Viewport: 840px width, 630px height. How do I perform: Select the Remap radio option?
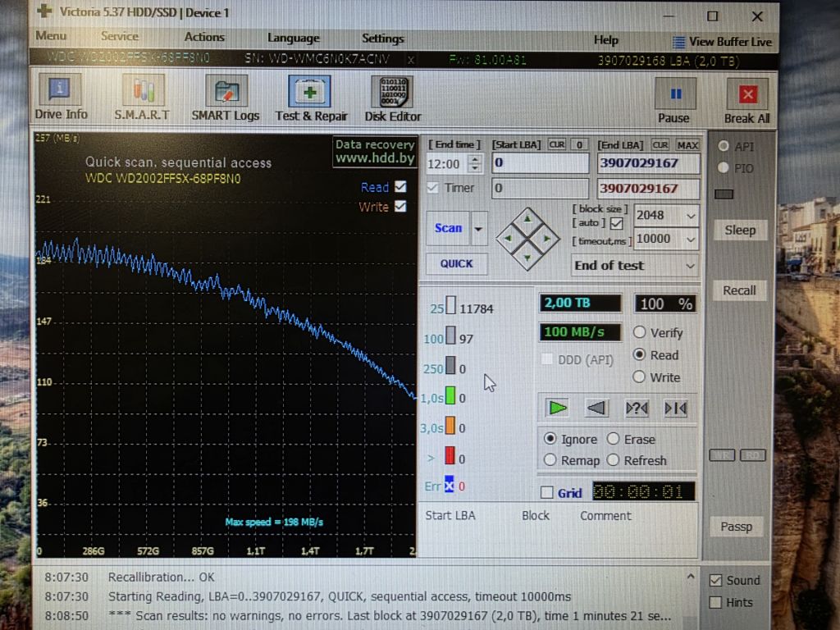pos(550,459)
